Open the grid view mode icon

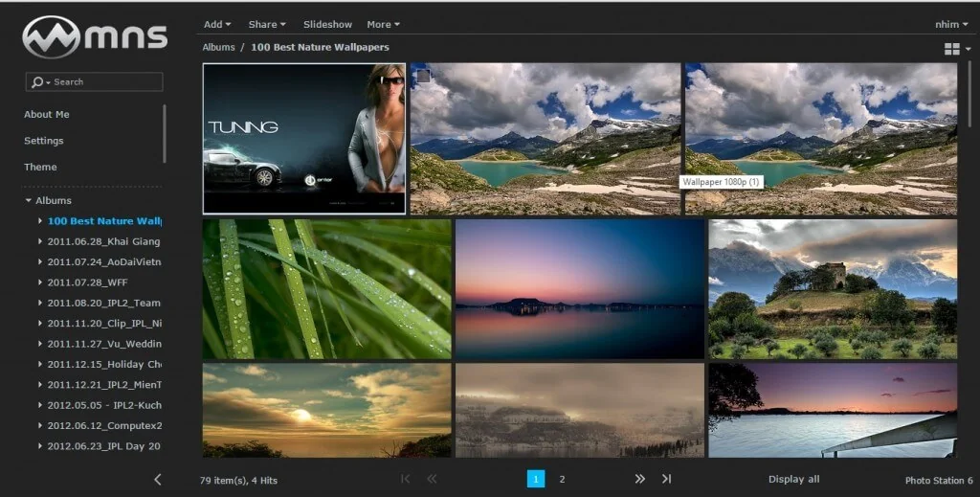pos(951,49)
